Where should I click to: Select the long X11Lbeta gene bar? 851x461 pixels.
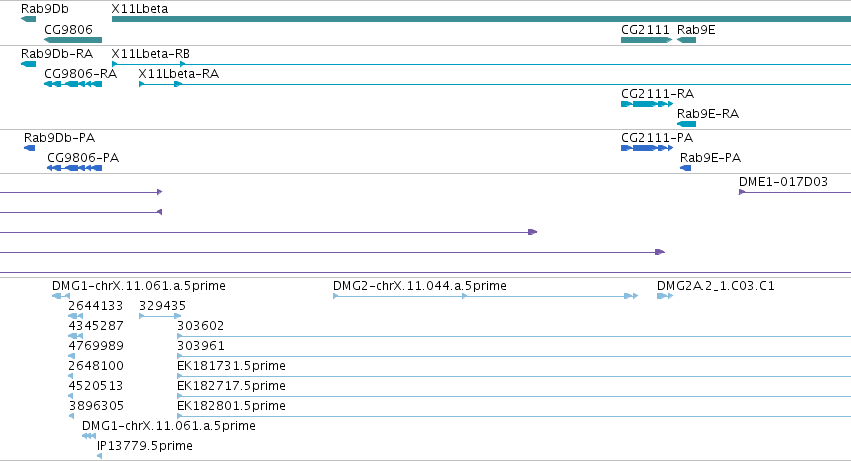481,19
